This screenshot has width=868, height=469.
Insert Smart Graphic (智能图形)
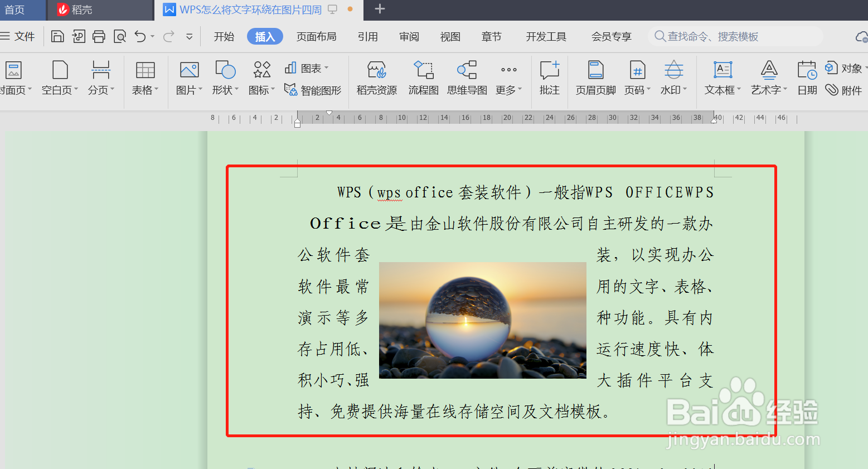312,90
